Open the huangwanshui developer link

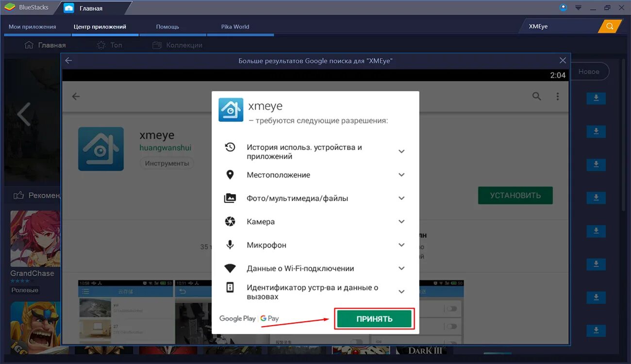166,148
